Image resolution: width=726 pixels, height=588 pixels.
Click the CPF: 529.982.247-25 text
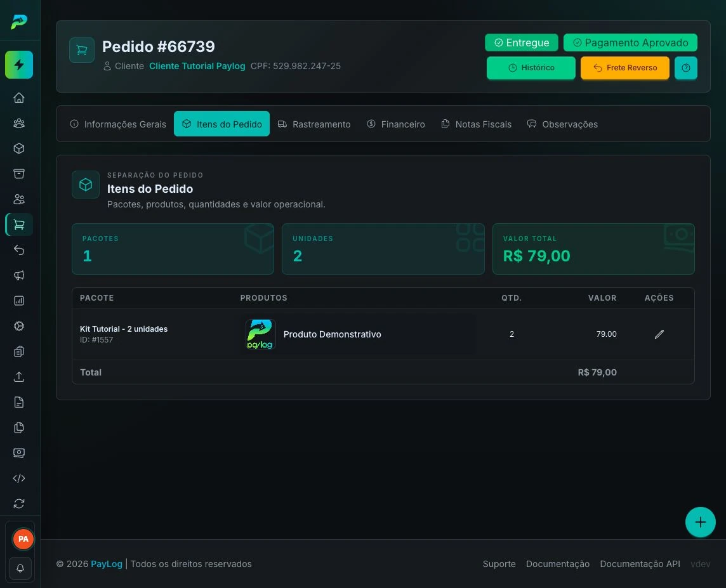295,66
